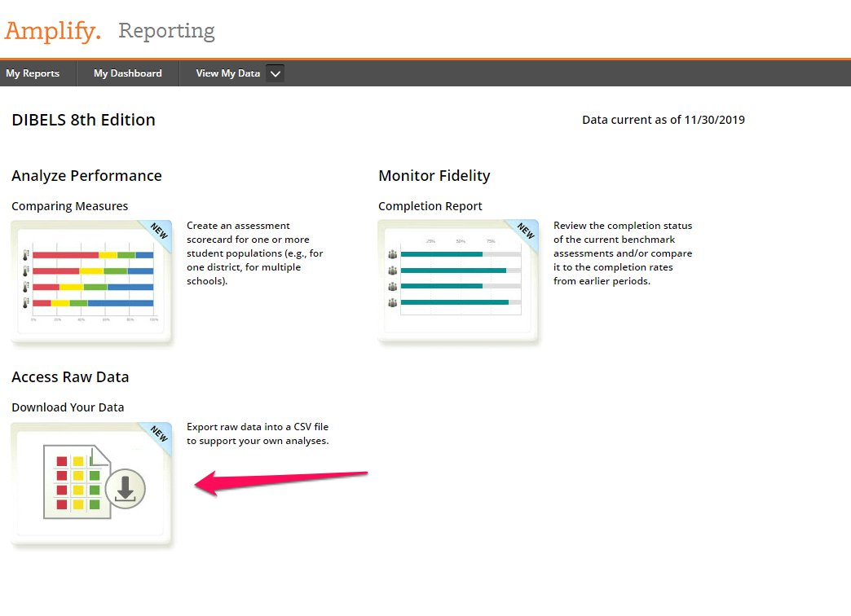This screenshot has width=851, height=616.
Task: Select the View My Data menu item
Action: 228,73
